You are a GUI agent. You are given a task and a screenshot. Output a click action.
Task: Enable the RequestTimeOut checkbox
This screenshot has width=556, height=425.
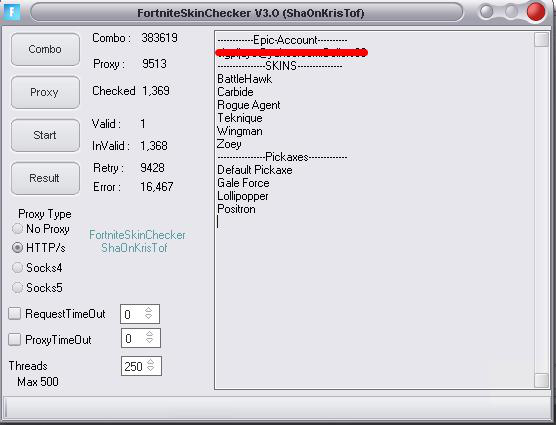point(15,313)
